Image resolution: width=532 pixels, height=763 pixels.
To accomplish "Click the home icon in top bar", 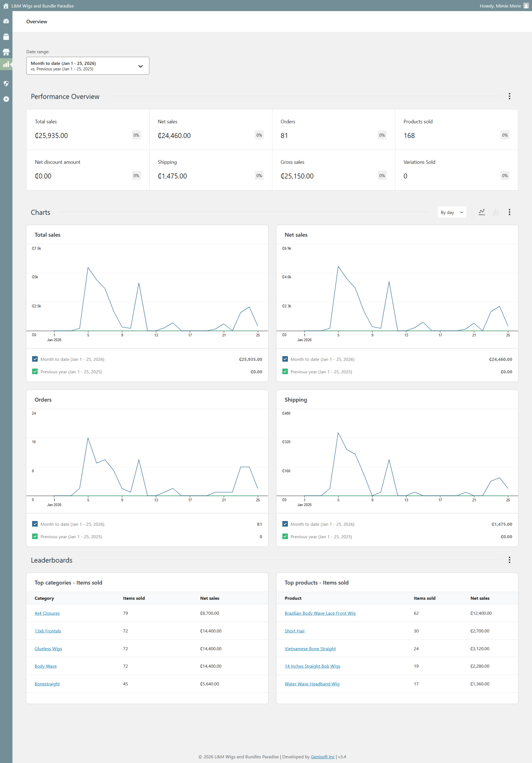I will point(6,6).
